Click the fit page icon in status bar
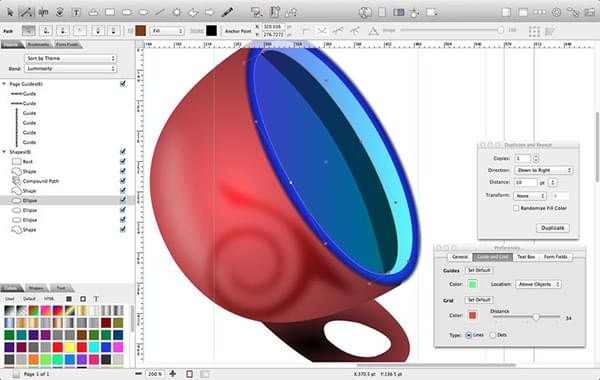Image resolution: width=600 pixels, height=380 pixels. click(189, 374)
